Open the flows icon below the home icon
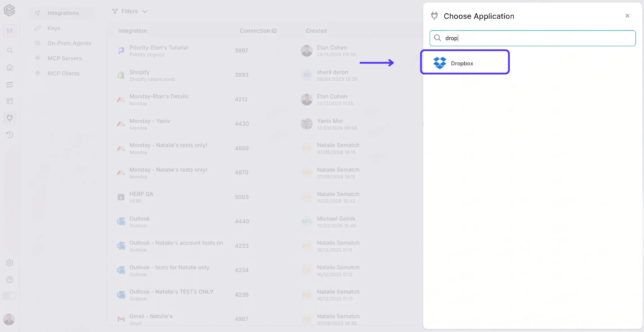The height and width of the screenshot is (332, 644). (x=10, y=84)
